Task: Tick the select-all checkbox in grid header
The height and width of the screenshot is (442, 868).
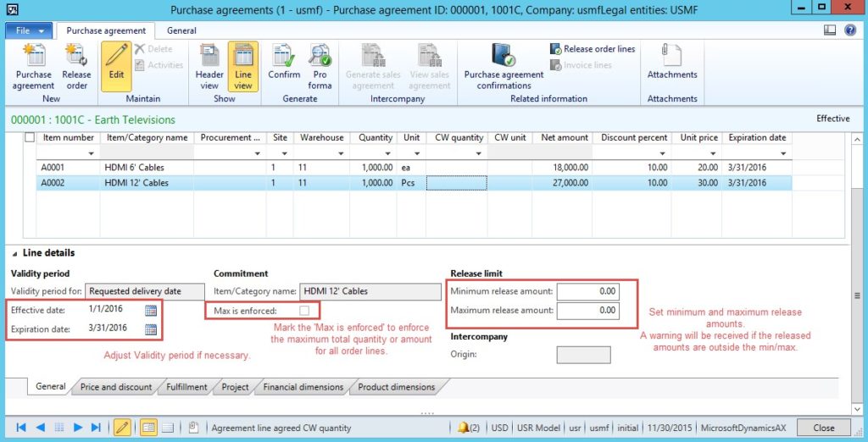Action: click(30, 138)
